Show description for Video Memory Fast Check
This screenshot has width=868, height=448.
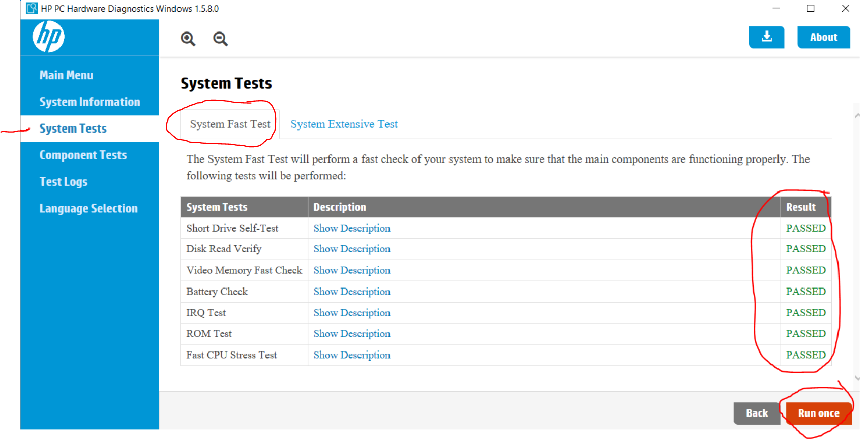(x=352, y=271)
